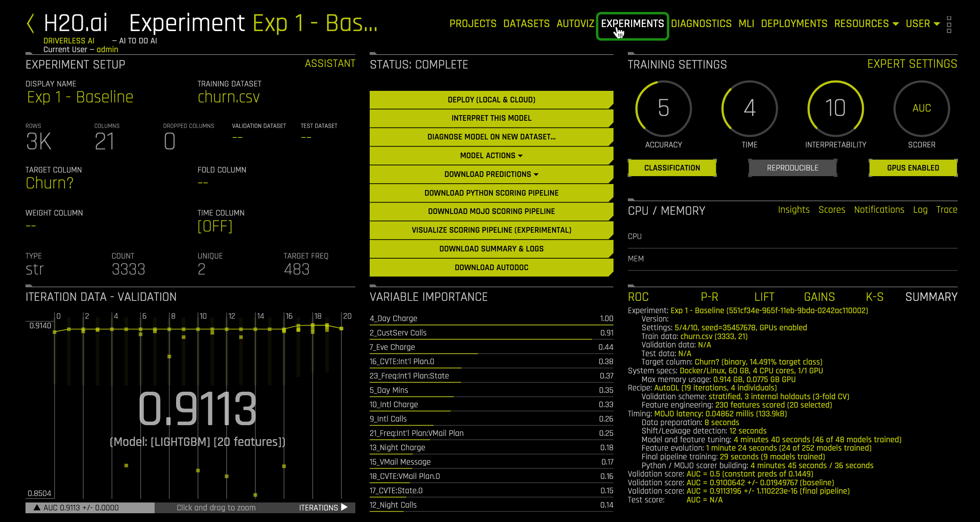Open the vertical three-squares menu icon
The width and height of the screenshot is (980, 522).
point(949,24)
